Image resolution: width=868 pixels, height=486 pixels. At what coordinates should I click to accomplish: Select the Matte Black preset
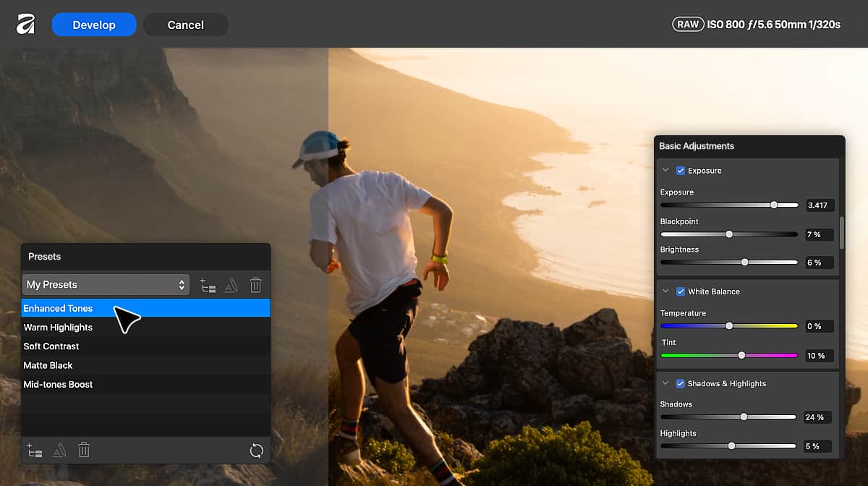click(145, 365)
